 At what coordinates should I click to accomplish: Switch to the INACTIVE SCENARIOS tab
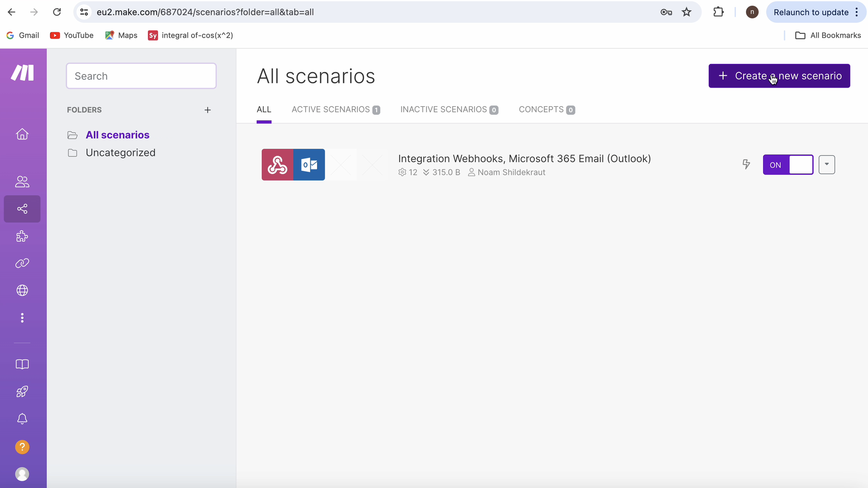point(449,110)
